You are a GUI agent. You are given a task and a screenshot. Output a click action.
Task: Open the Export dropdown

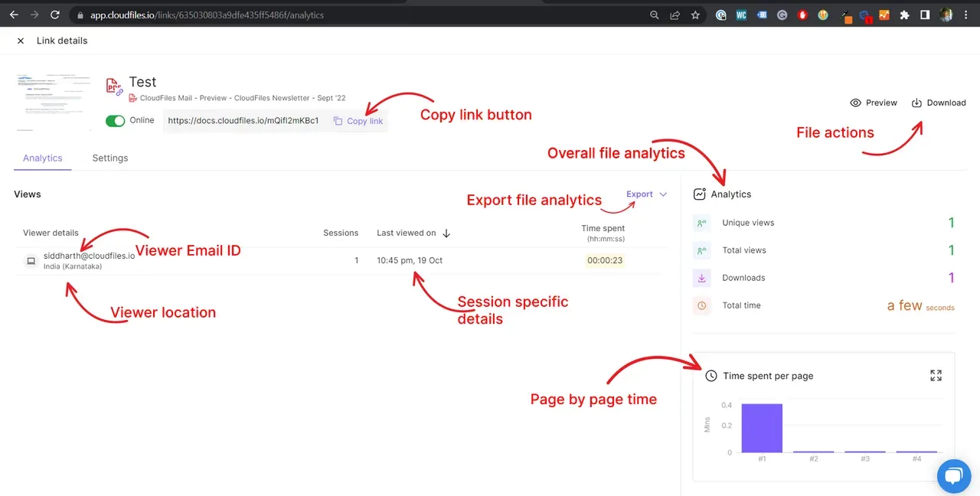click(647, 194)
